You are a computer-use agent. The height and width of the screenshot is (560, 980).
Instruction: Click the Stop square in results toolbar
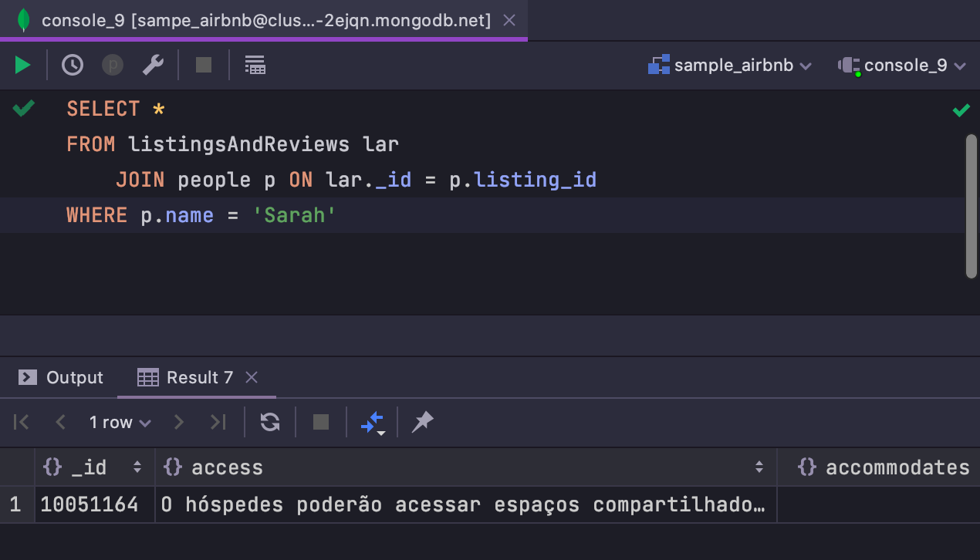click(321, 422)
